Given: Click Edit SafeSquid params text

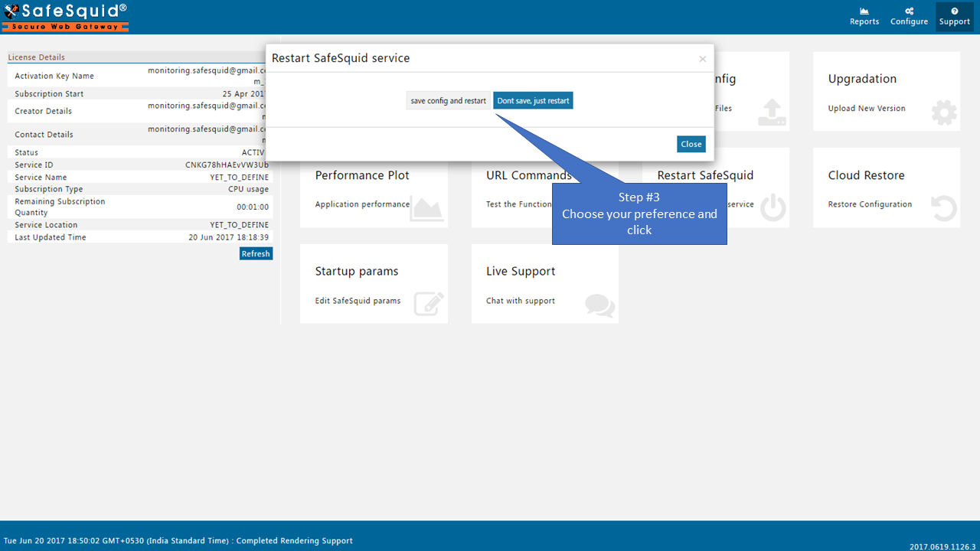Looking at the screenshot, I should (358, 301).
